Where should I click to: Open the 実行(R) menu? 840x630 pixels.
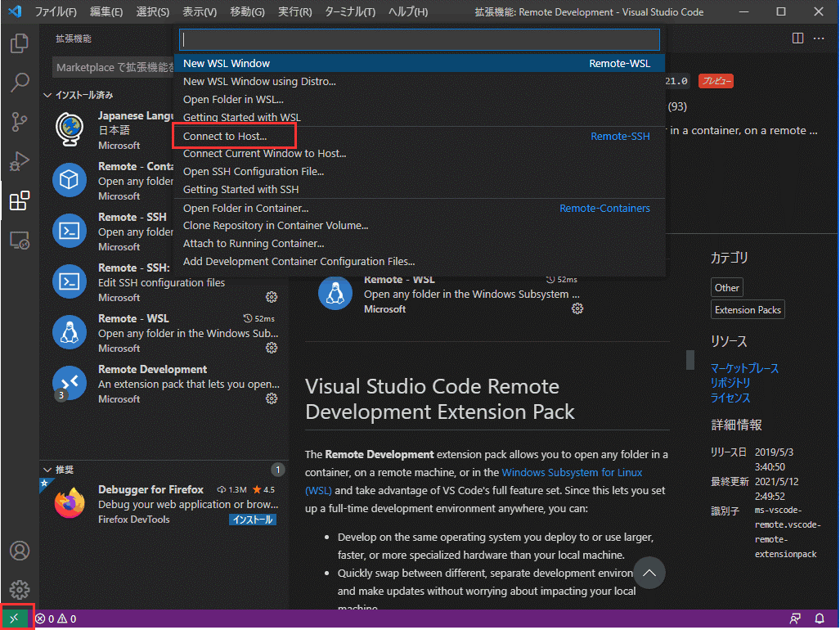tap(294, 11)
